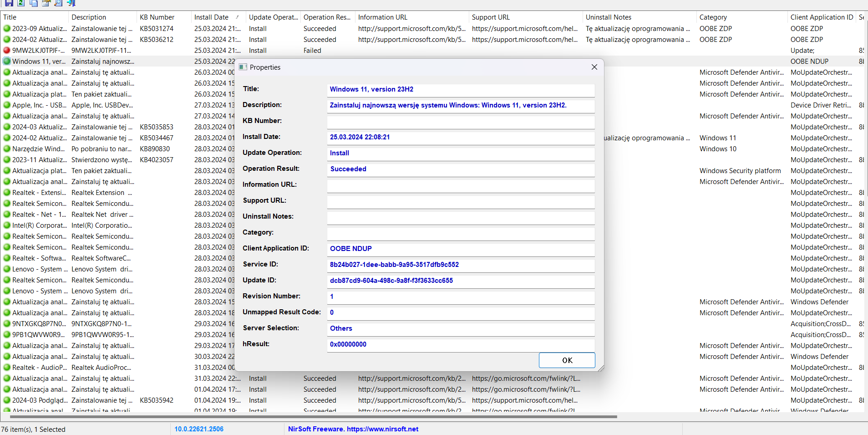This screenshot has width=868, height=435.
Task: Click the Refresh toolbar icon
Action: coord(21,3)
